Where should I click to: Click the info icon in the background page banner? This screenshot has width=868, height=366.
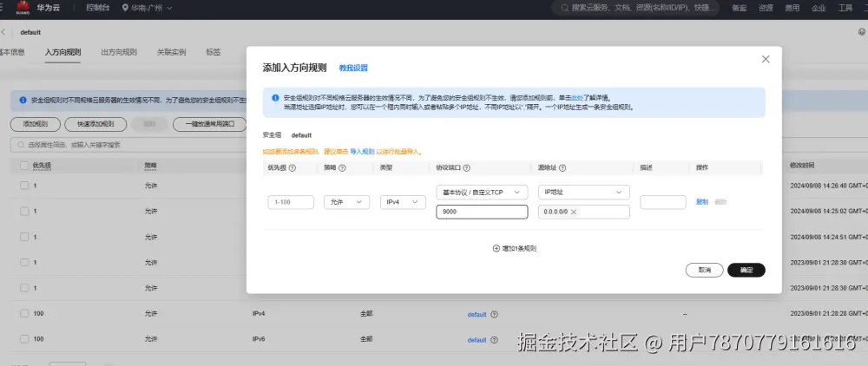click(23, 101)
